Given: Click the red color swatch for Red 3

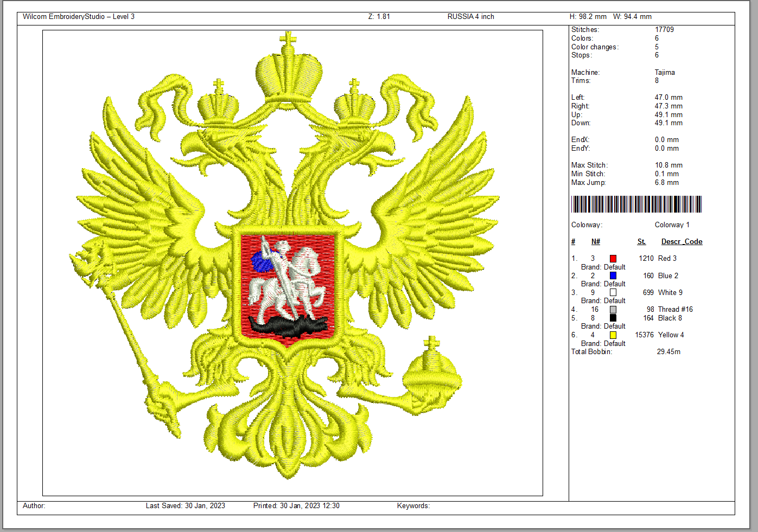Looking at the screenshot, I should point(613,259).
